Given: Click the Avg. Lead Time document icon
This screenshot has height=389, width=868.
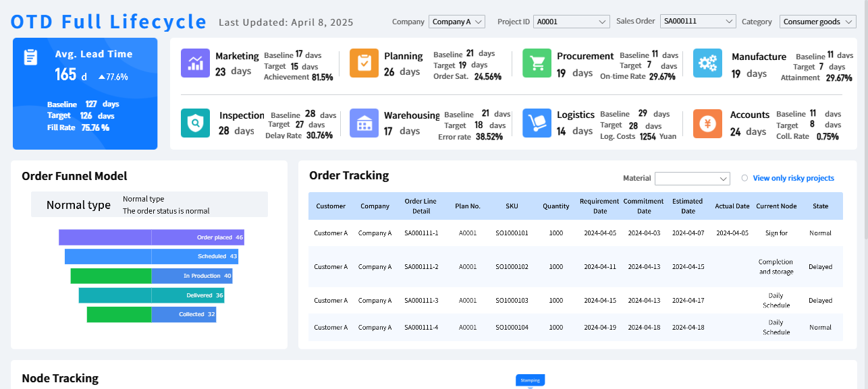Looking at the screenshot, I should (30, 57).
